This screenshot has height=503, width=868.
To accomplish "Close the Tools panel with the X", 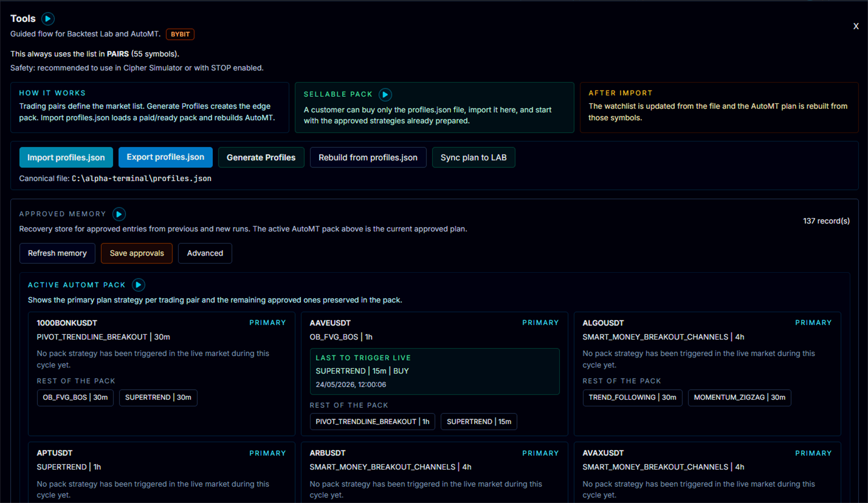I will [x=856, y=26].
